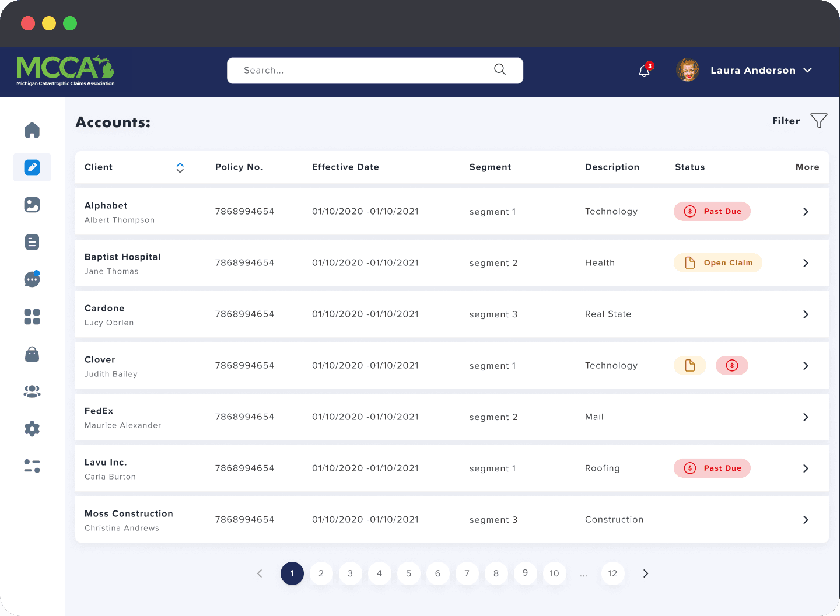
Task: Click Baptist Hospital's Open Claim badge
Action: (718, 263)
